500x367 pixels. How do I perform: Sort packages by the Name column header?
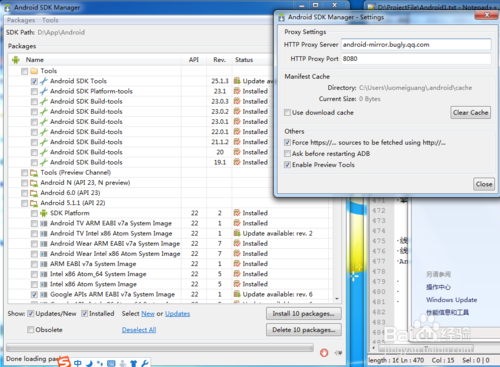[95, 60]
